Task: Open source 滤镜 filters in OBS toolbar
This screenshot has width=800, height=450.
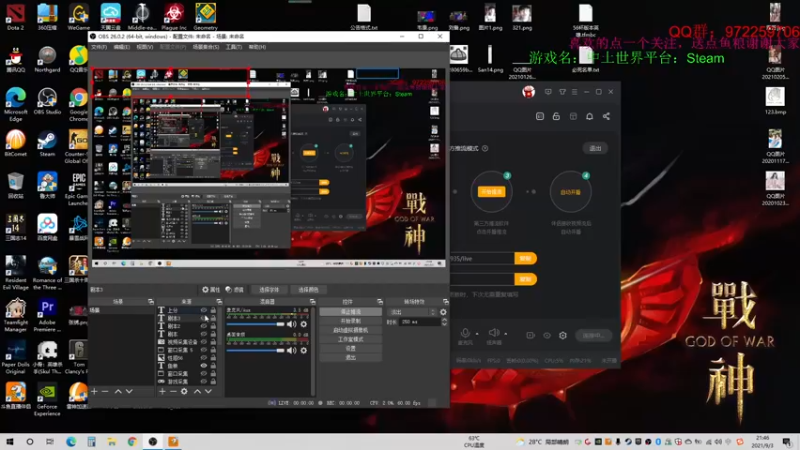Action: pos(234,289)
